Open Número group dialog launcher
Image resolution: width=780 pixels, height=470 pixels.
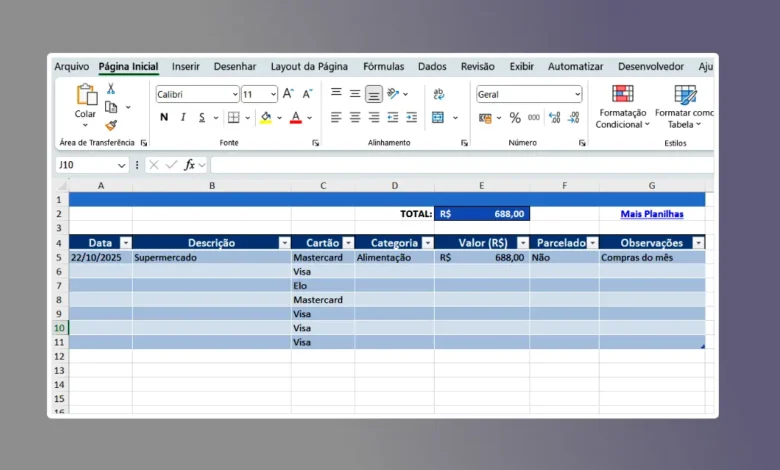coord(582,143)
